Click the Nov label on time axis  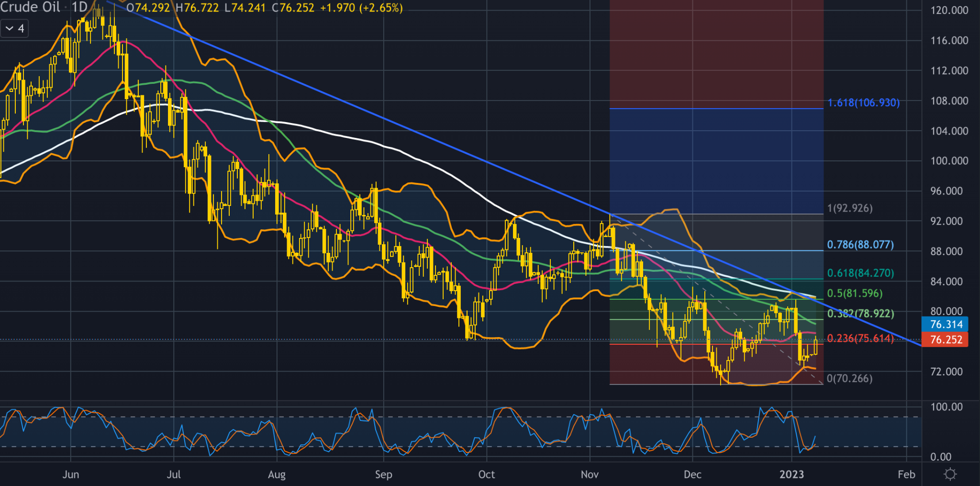coord(590,475)
